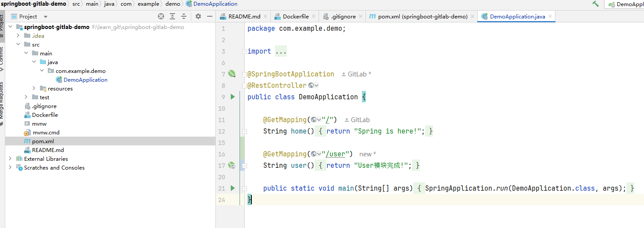Click the green Build hammer icon

(595, 4)
